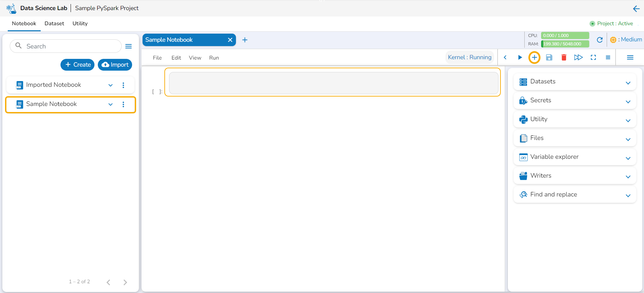Go to the previous notebook list page
The height and width of the screenshot is (293, 644).
coord(108,282)
